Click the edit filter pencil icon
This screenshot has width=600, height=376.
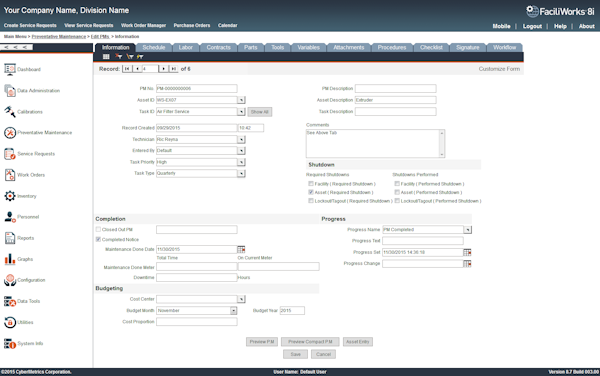pos(130,57)
